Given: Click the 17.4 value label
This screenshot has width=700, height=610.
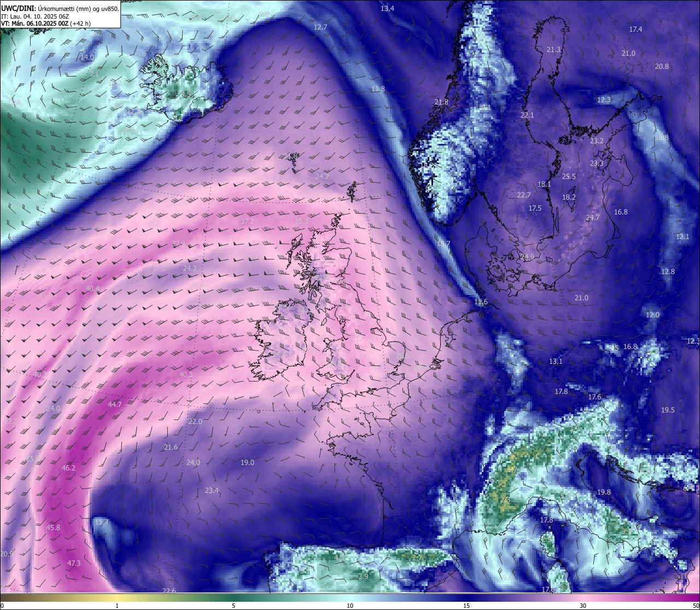Looking at the screenshot, I should (x=635, y=29).
